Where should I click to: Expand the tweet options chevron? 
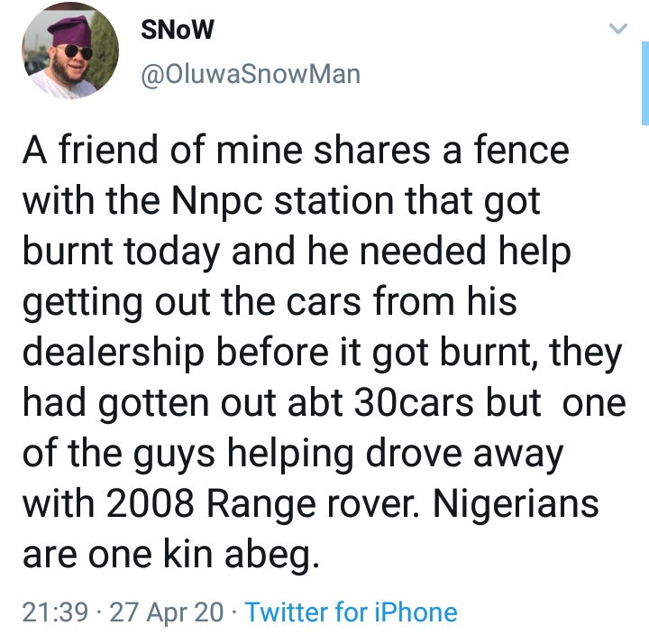pyautogui.click(x=618, y=28)
